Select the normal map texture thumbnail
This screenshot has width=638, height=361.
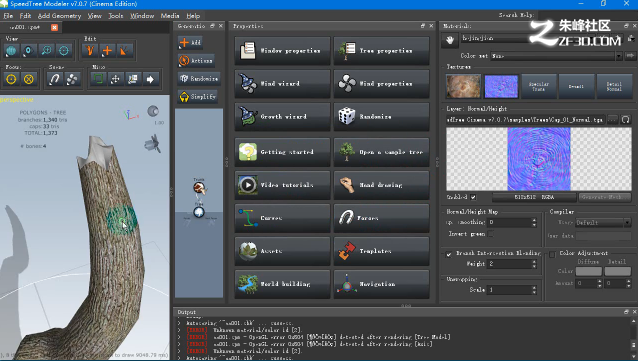pyautogui.click(x=501, y=86)
